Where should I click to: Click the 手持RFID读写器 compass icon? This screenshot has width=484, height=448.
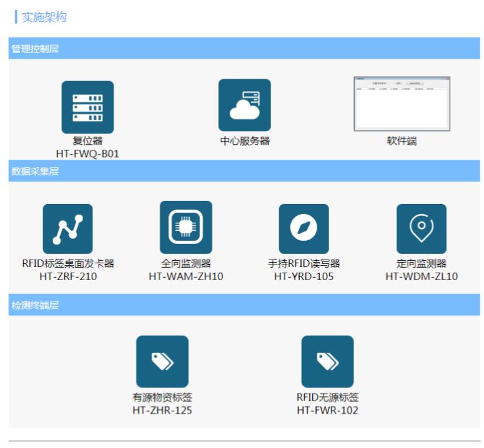click(304, 229)
